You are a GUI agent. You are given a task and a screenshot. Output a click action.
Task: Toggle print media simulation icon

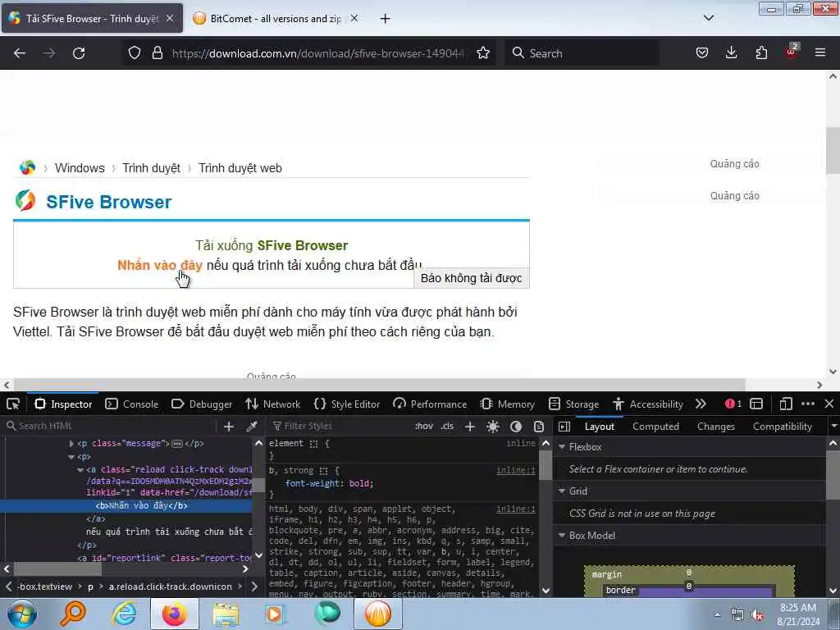tap(539, 427)
